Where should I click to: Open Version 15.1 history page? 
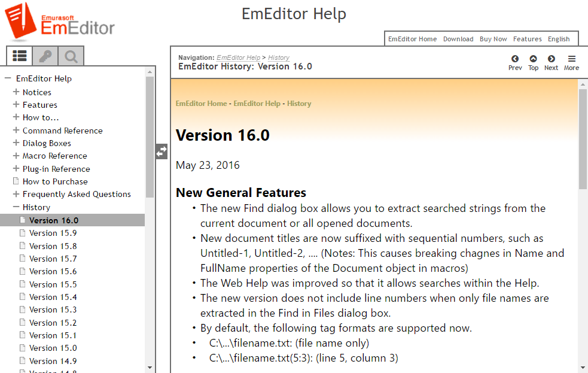(53, 335)
